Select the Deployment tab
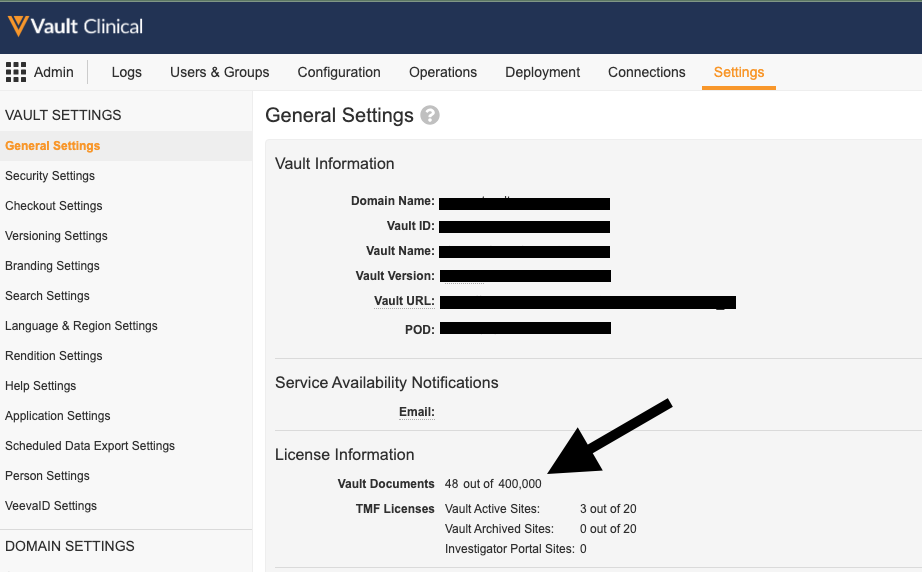Screen dimensions: 922x572 [542, 72]
